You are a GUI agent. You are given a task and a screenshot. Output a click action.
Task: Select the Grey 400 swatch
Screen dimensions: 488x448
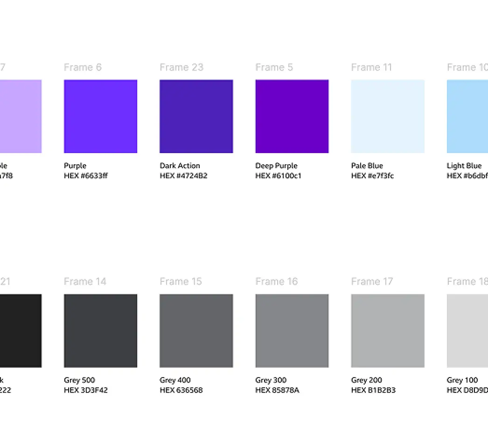[x=196, y=330]
